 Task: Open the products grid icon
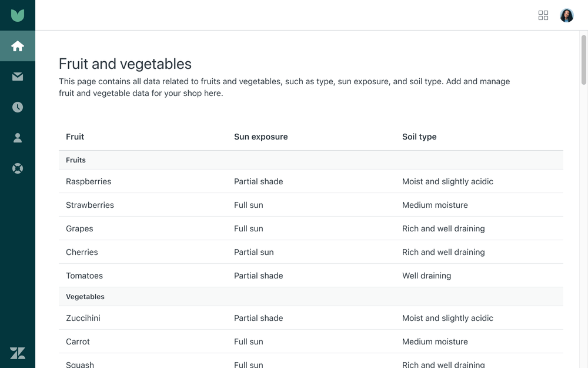point(543,15)
